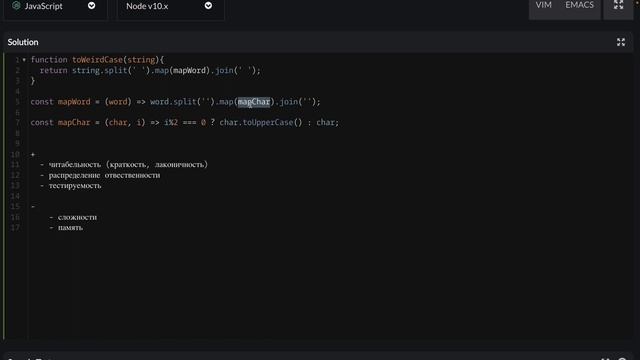Click the comment line "читабельность"
The height and width of the screenshot is (360, 640).
[x=124, y=164]
